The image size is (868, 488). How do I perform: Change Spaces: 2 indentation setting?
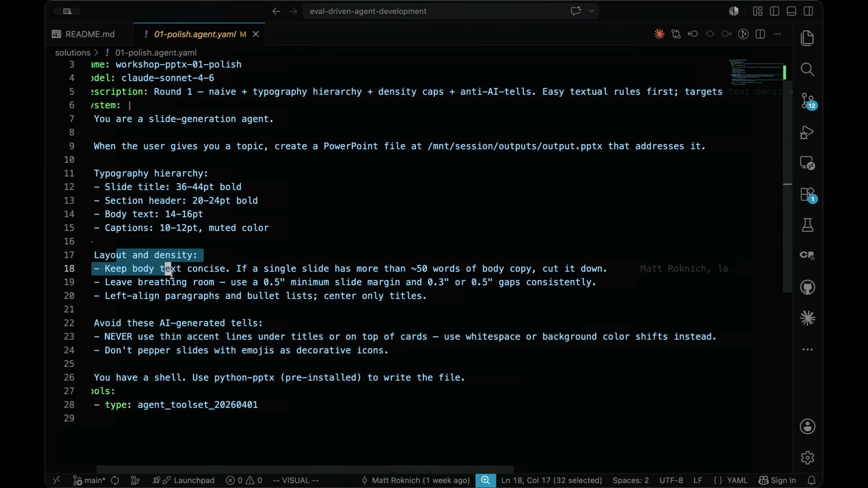[631, 480]
